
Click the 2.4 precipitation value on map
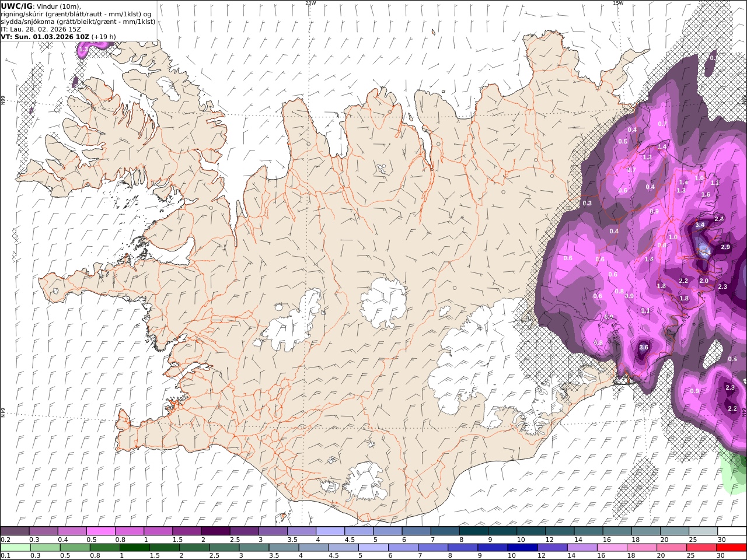pos(719,219)
